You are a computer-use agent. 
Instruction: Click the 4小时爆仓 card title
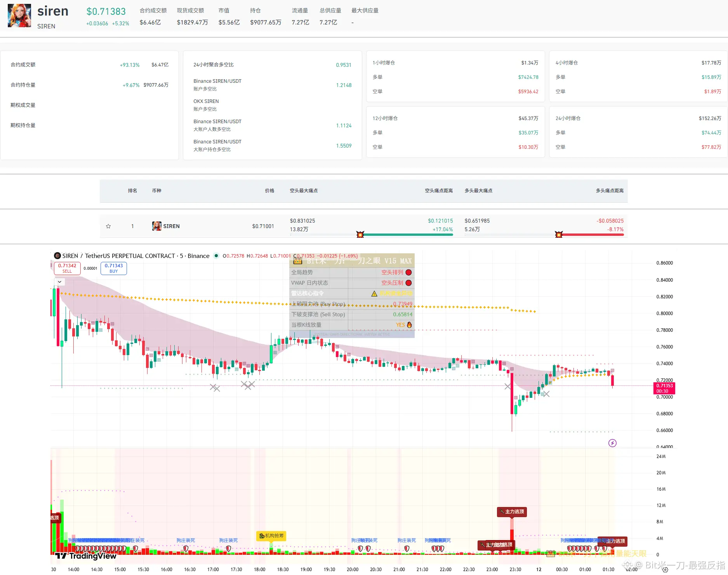566,63
